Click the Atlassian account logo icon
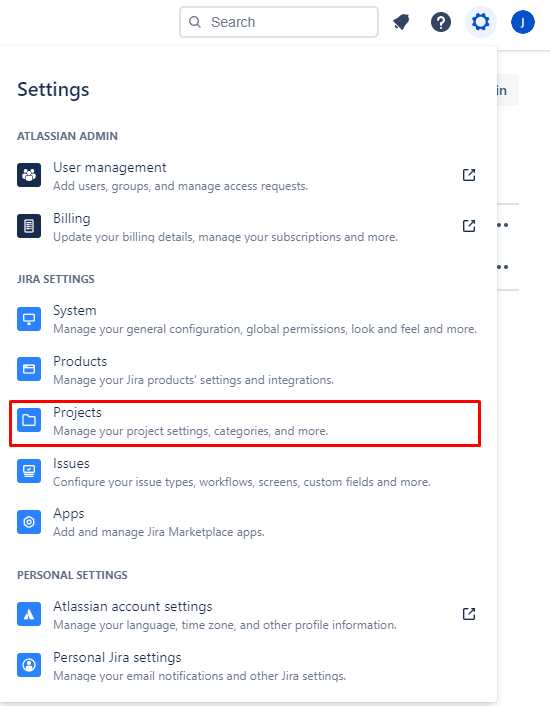 [29, 614]
